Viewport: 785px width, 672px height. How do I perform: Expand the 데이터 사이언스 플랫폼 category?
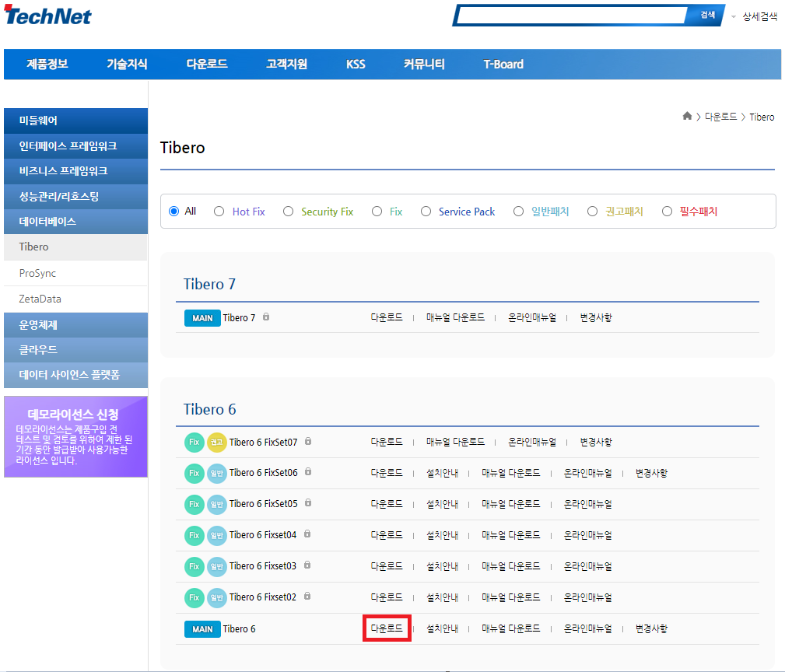(75, 375)
